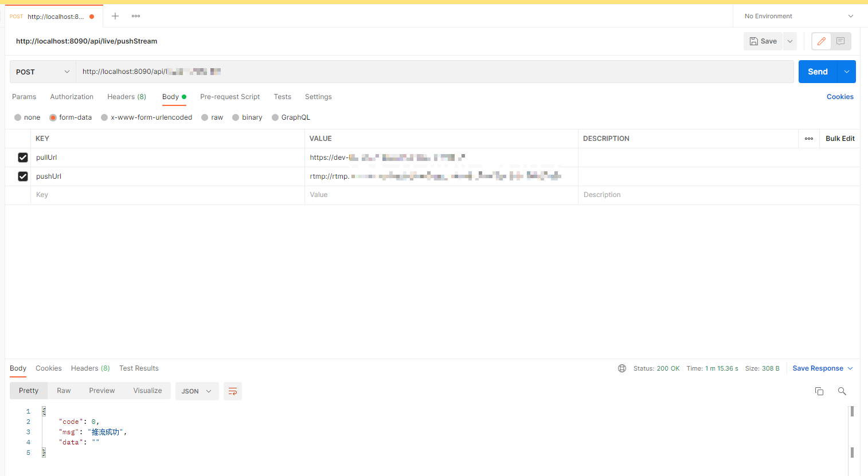The width and height of the screenshot is (868, 476).
Task: Open a new request tab with plus icon
Action: point(115,16)
